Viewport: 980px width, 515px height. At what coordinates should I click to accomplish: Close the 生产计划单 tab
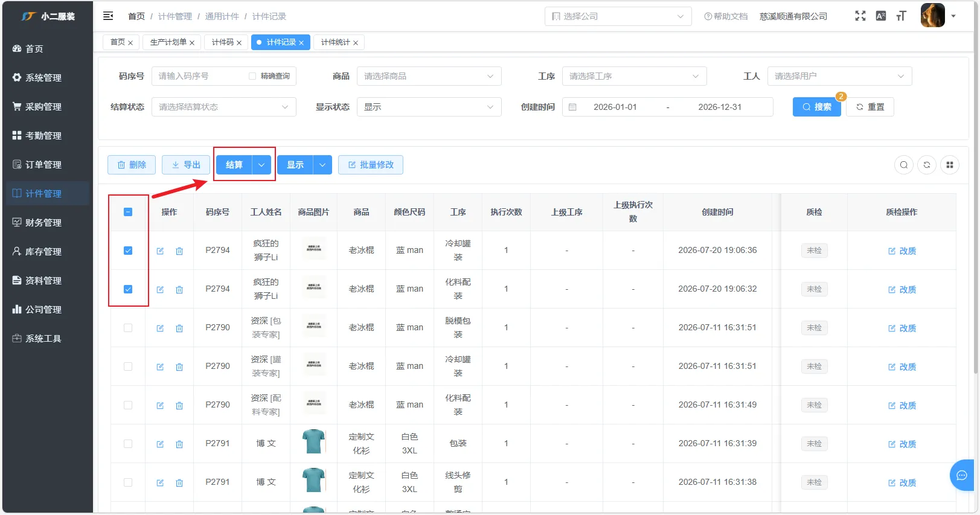(x=192, y=43)
